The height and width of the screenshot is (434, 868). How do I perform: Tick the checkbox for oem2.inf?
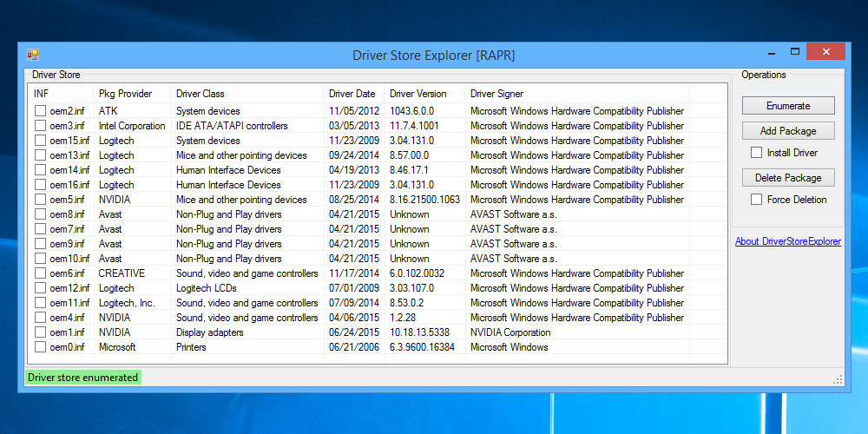pyautogui.click(x=41, y=111)
